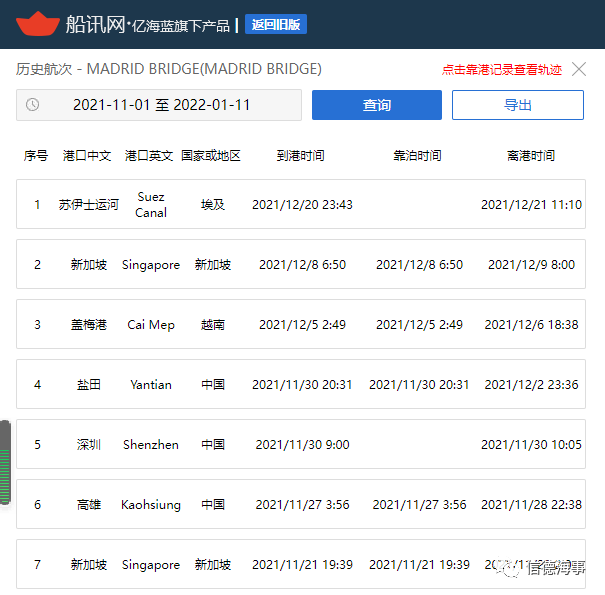This screenshot has width=605, height=595.
Task: Click the red hint 点击靠港记录查看轨迹
Action: pyautogui.click(x=502, y=70)
